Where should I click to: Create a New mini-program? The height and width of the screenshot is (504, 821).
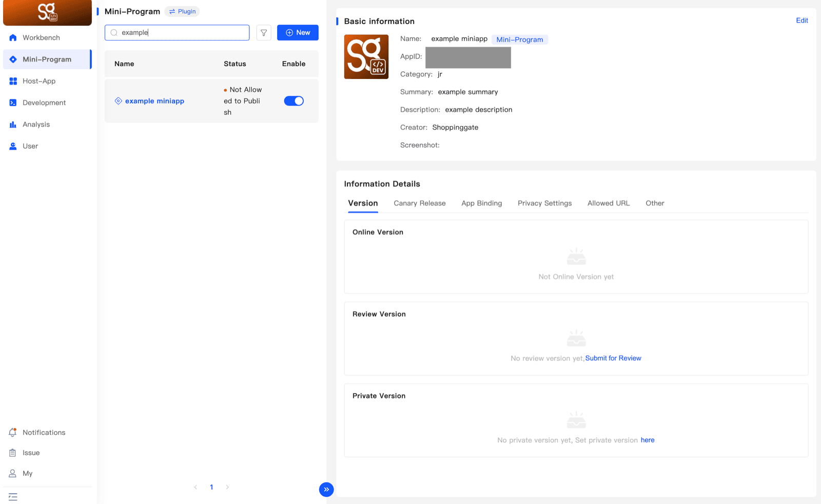coord(298,33)
